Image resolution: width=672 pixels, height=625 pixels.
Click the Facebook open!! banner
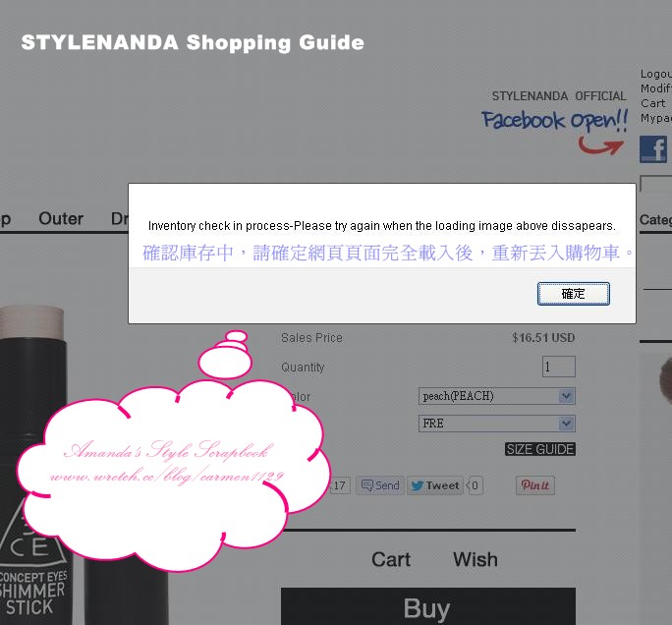click(554, 120)
